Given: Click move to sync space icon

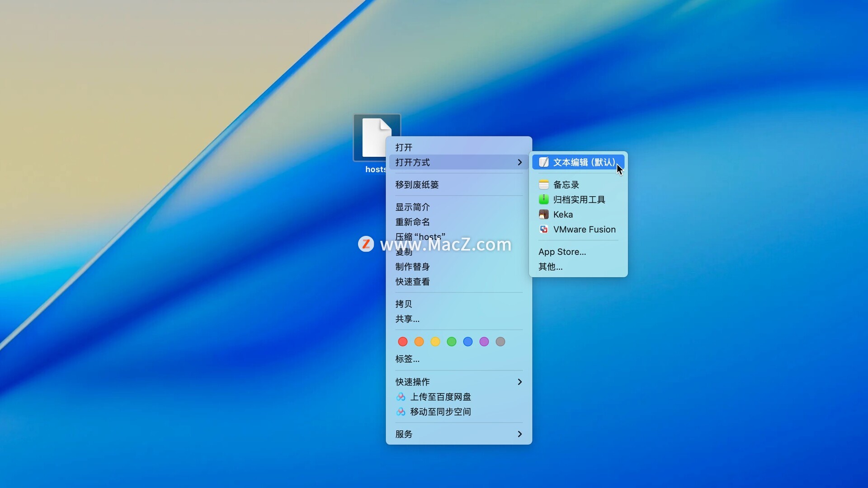Looking at the screenshot, I should [401, 412].
